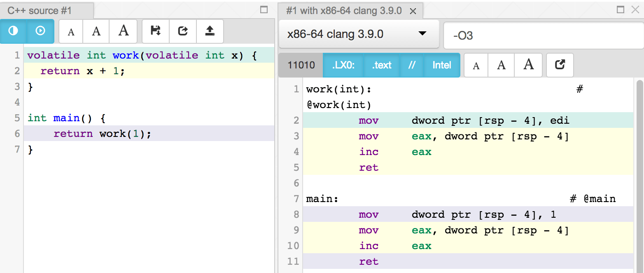Toggle binary output with 11010 button

[300, 65]
